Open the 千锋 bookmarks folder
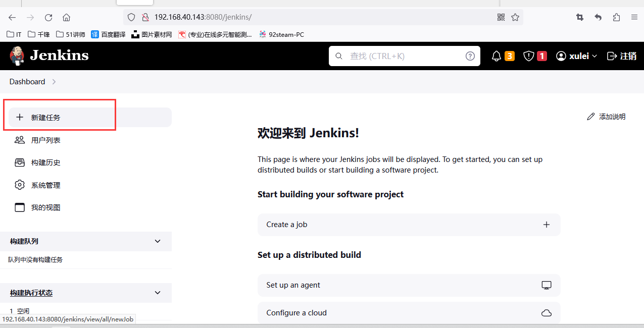 coord(38,34)
